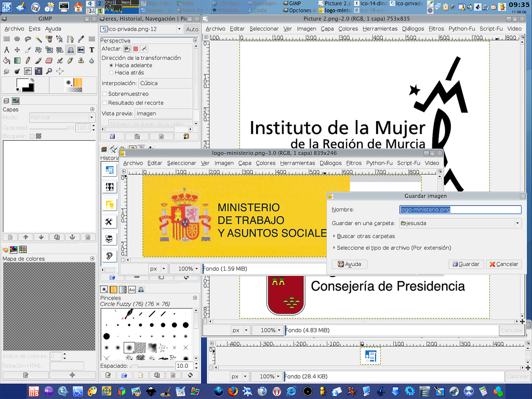
Task: Click the refresh brushes icon
Action: click(190, 375)
